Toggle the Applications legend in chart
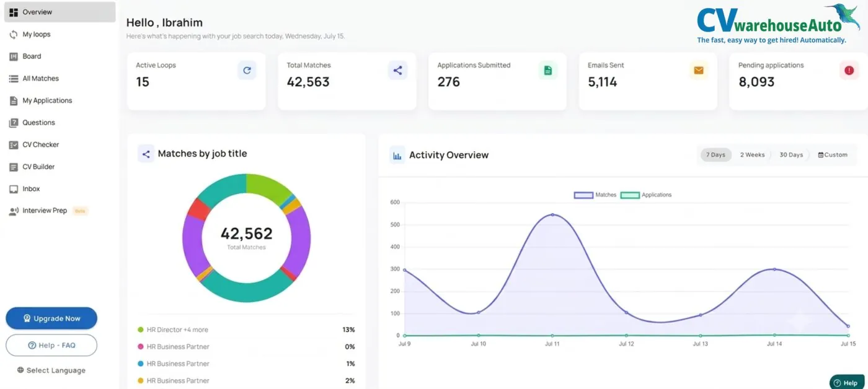 pos(646,194)
